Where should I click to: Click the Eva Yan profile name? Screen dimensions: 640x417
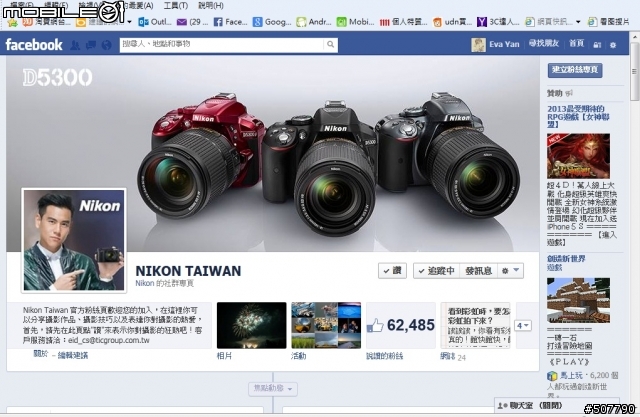(504, 44)
